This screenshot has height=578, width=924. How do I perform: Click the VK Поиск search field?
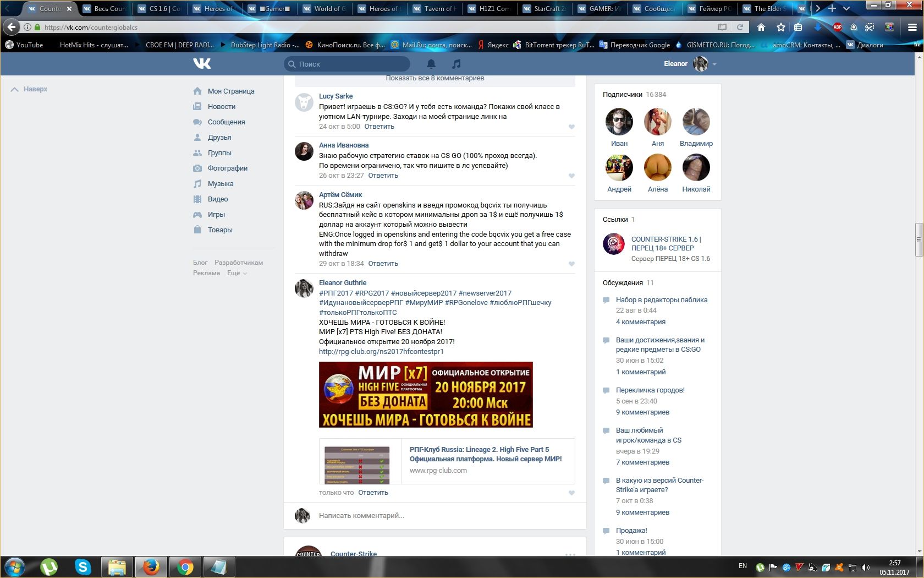[347, 64]
